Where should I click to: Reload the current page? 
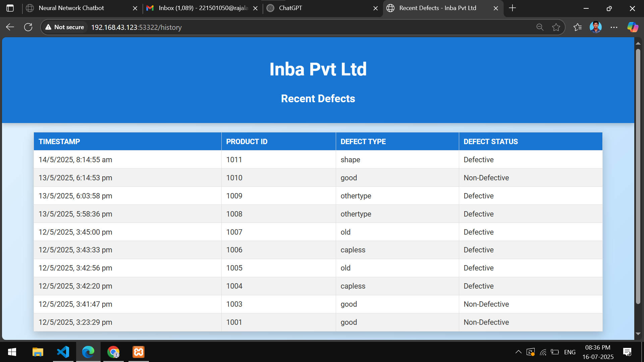pos(28,27)
